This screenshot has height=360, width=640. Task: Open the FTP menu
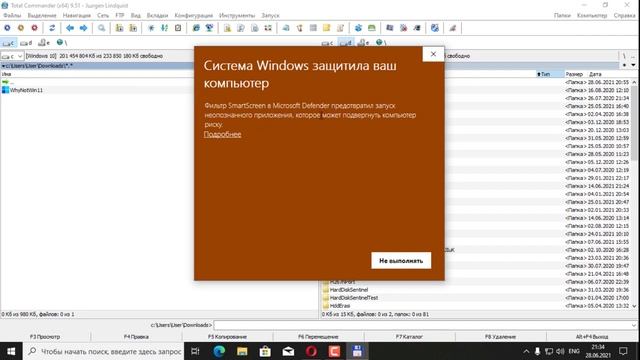tap(120, 15)
